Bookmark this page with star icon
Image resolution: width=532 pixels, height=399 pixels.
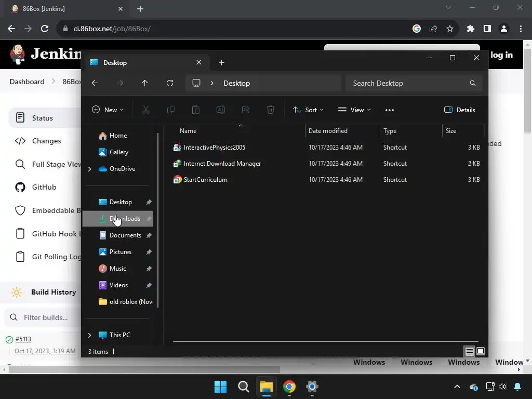pyautogui.click(x=449, y=29)
